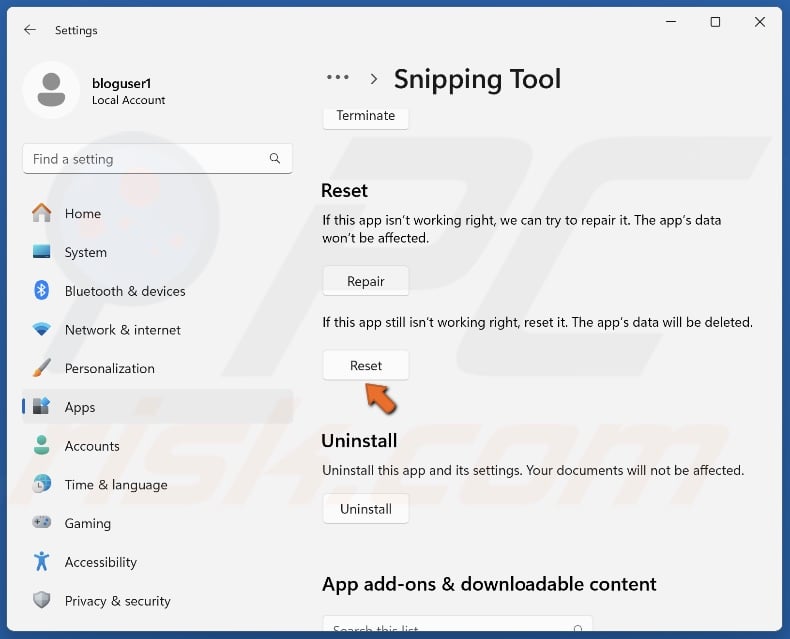Go to Gaming settings
This screenshot has width=790, height=639.
point(158,523)
